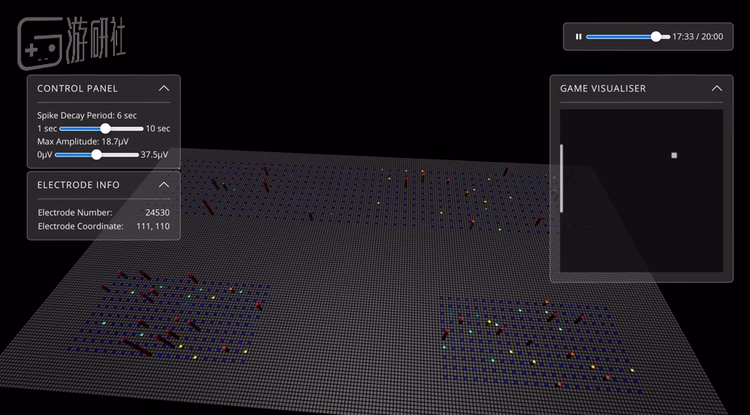
Task: Collapse the Game Visualiser chevron
Action: (x=716, y=89)
